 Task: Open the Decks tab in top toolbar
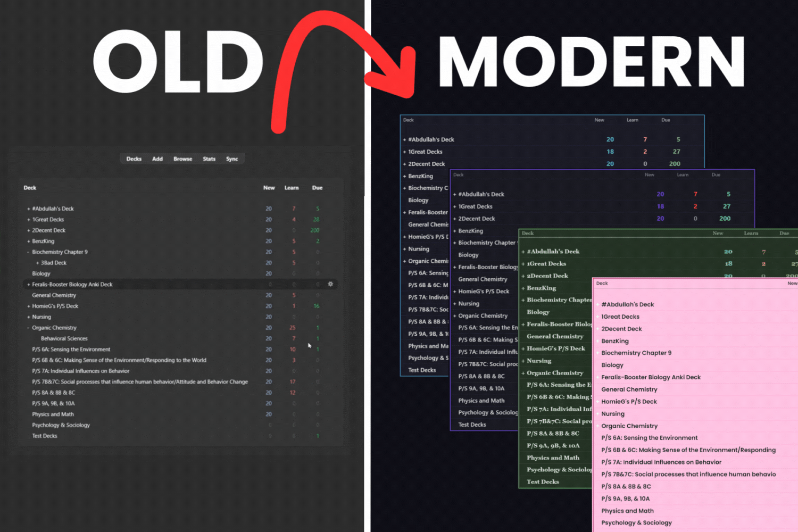pyautogui.click(x=134, y=159)
